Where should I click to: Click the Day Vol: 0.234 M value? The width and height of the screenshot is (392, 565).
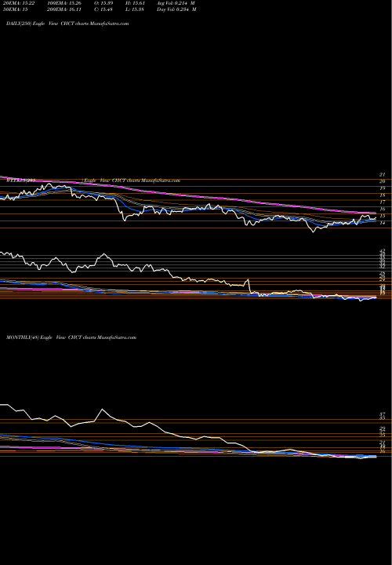click(x=176, y=9)
